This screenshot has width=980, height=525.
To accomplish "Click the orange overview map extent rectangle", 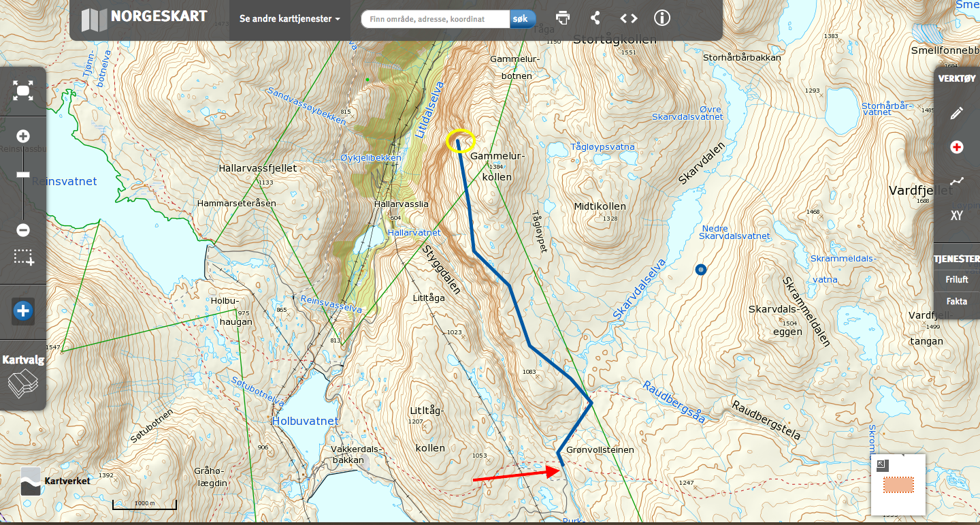I will pyautogui.click(x=898, y=485).
